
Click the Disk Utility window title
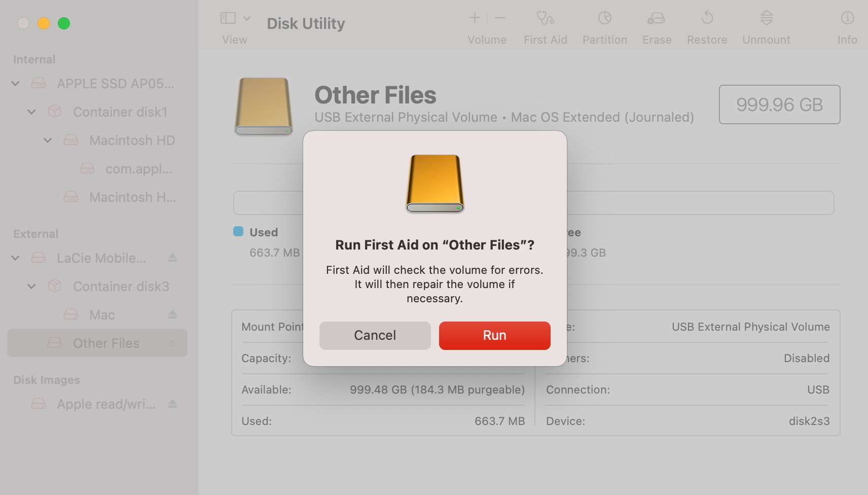306,23
